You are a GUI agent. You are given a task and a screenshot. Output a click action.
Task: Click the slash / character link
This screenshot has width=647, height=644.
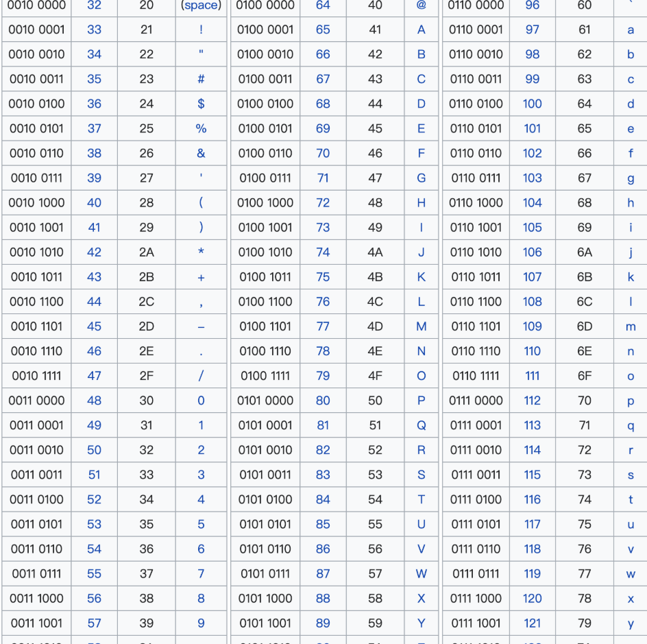click(x=201, y=376)
